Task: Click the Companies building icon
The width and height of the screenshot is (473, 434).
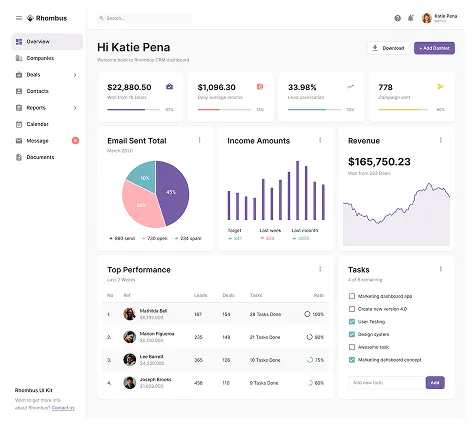Action: click(19, 58)
